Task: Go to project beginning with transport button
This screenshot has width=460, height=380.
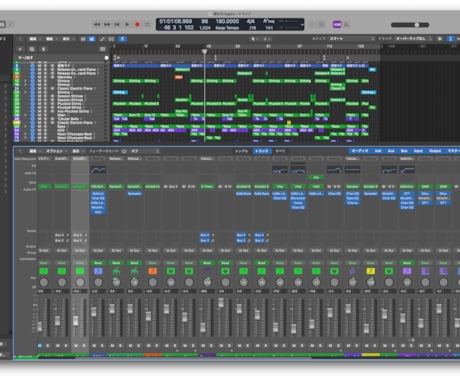Action: pos(117,24)
